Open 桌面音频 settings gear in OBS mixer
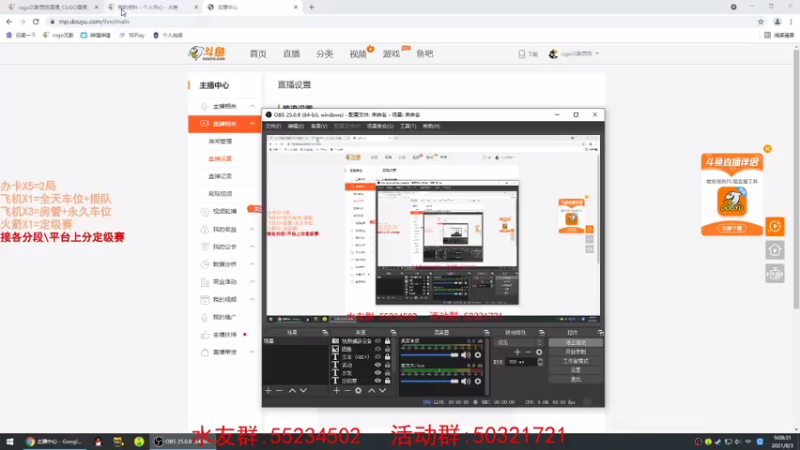Viewport: 800px width, 450px height. [x=478, y=355]
